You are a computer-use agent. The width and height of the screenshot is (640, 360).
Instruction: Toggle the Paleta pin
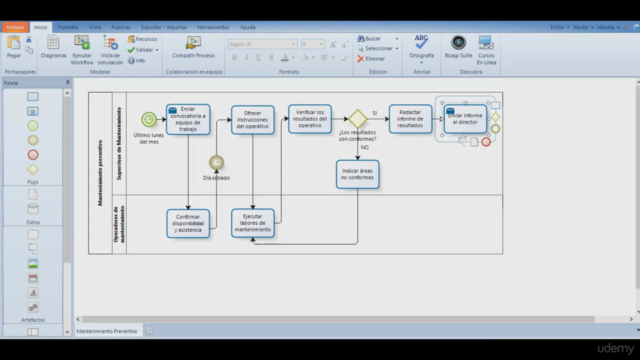click(67, 82)
